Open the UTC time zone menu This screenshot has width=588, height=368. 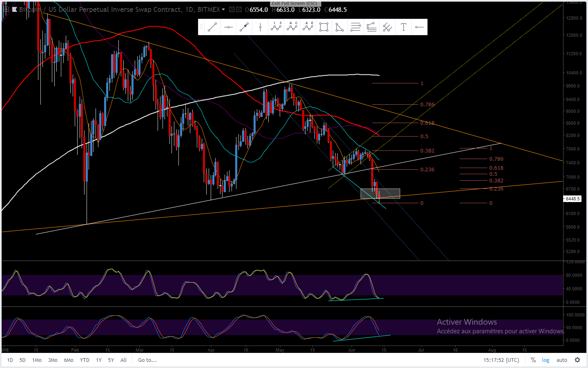pos(501,360)
